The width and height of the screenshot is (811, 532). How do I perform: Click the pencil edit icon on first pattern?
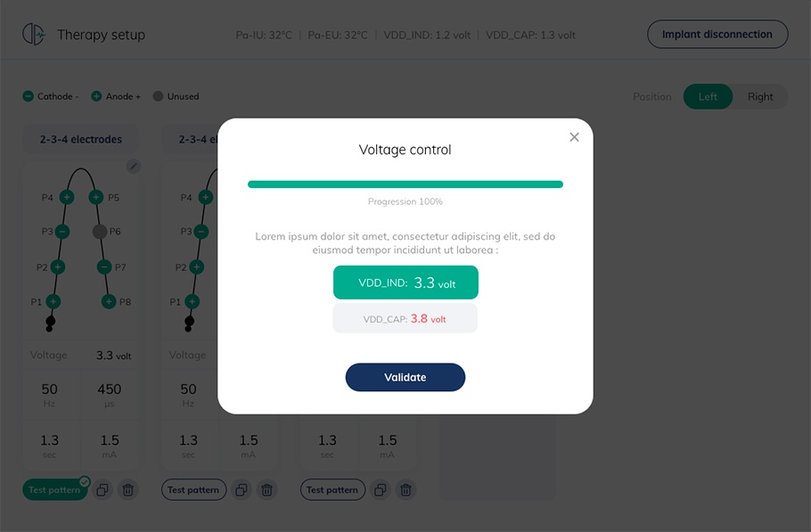coord(134,167)
